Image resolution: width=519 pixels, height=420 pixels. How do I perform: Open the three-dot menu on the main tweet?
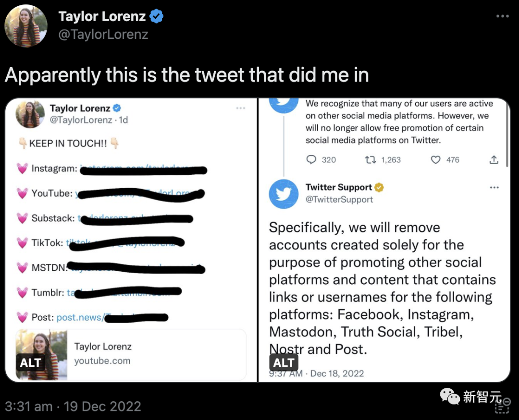pyautogui.click(x=502, y=16)
